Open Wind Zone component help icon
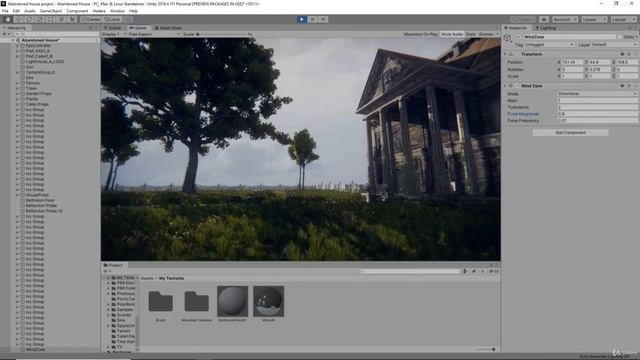The width and height of the screenshot is (640, 360). (x=622, y=86)
